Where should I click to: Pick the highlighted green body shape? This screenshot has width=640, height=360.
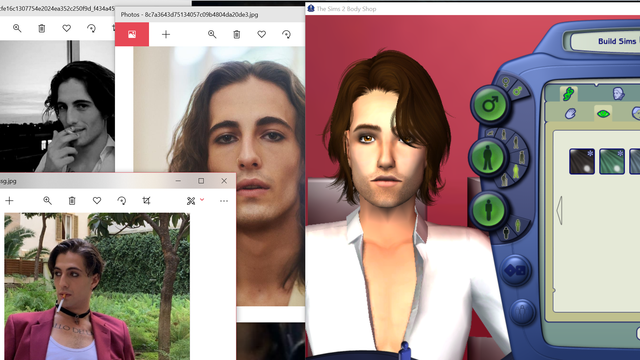pyautogui.click(x=518, y=225)
